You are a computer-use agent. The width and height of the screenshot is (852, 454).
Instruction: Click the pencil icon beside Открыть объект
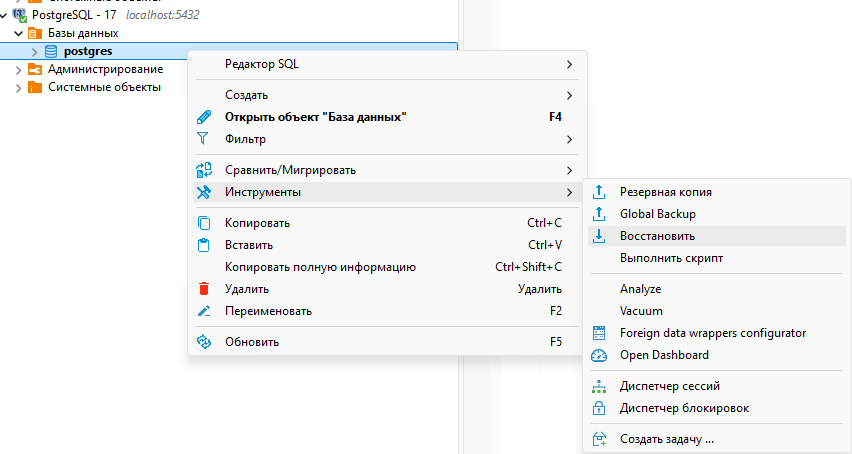[204, 117]
